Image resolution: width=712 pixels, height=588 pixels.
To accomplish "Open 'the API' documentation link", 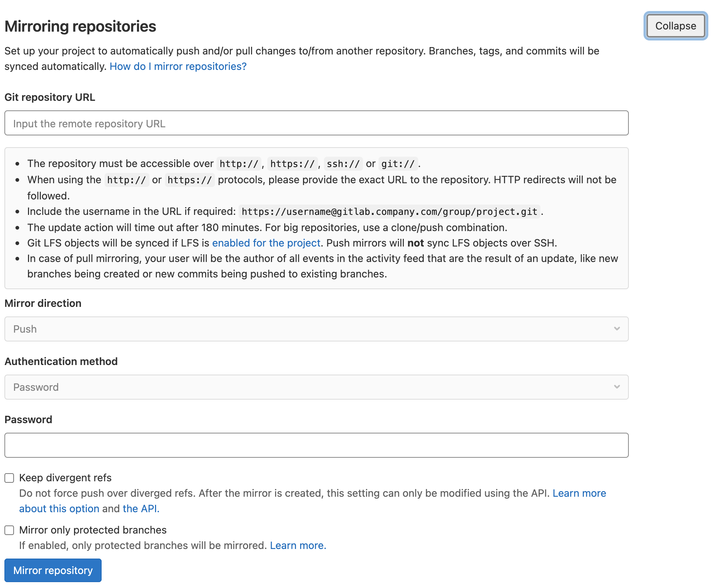I will 141,509.
